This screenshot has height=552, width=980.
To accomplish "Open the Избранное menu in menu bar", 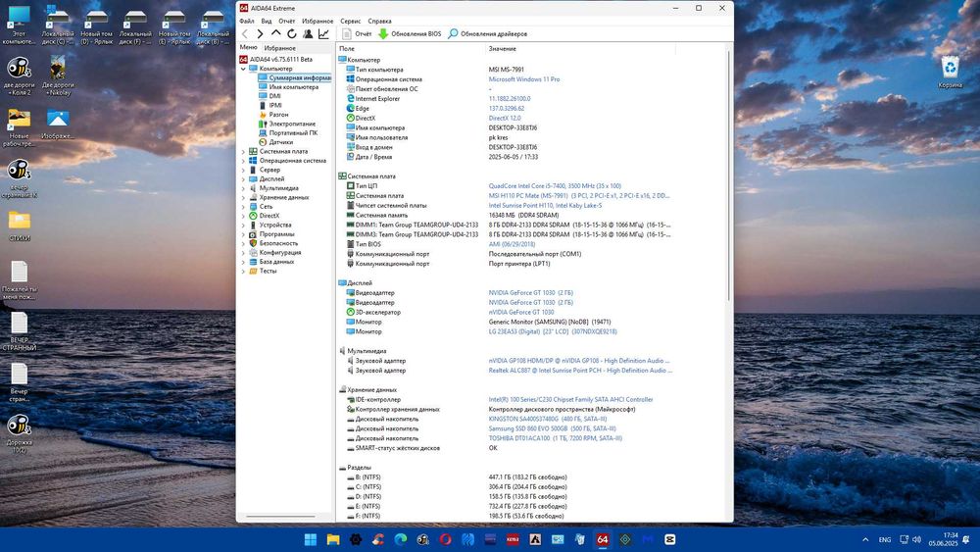I will pos(318,21).
